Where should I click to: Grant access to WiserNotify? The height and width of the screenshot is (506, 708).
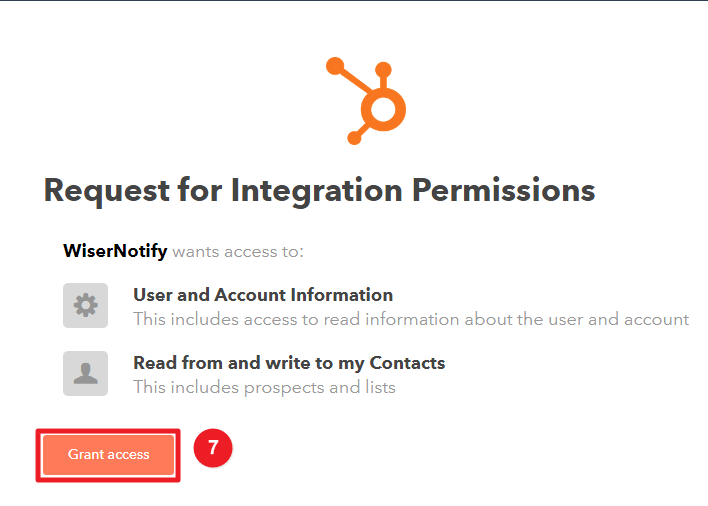point(108,455)
